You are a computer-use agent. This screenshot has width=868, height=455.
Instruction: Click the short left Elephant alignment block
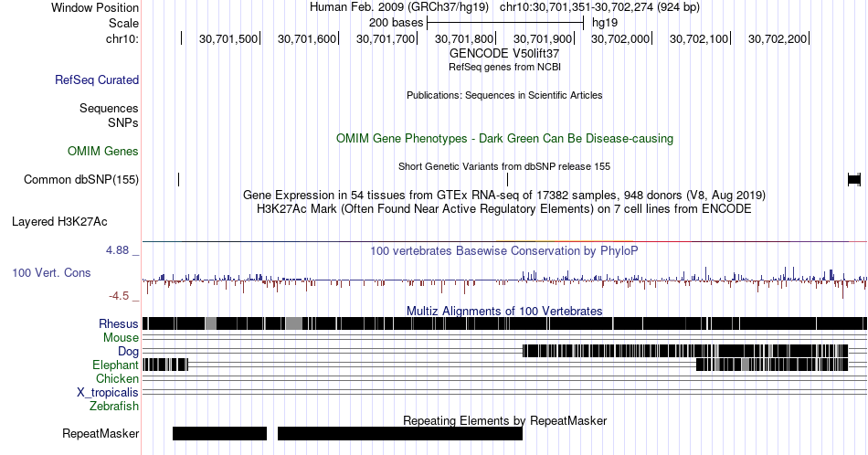pyautogui.click(x=165, y=365)
